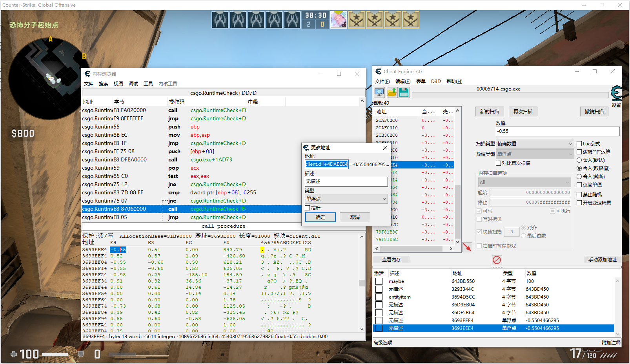Screen dimensions: 630x364
Task: Click the health cross icon in HUD
Action: (x=14, y=354)
